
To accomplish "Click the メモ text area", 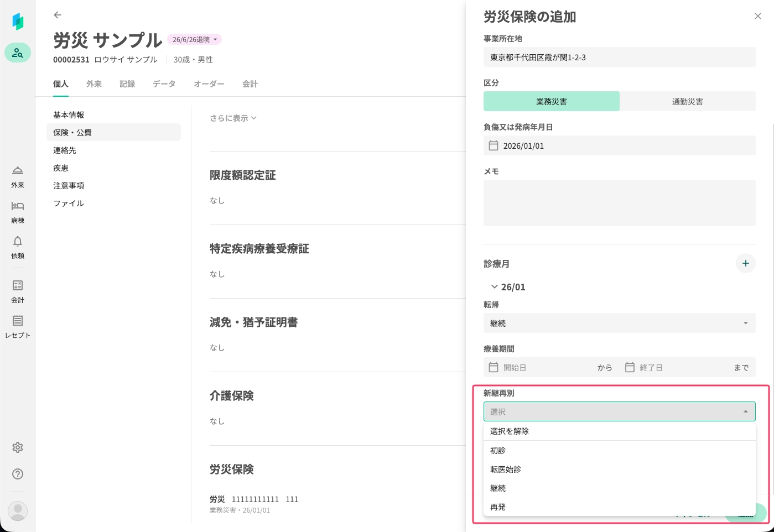I will click(620, 203).
